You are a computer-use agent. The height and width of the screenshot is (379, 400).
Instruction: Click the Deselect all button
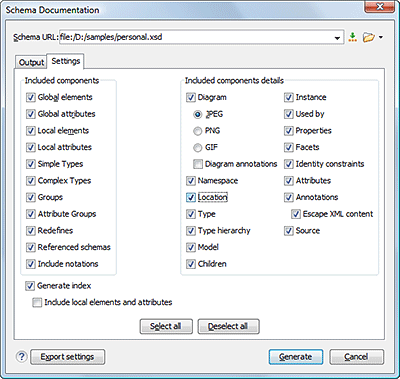[228, 326]
